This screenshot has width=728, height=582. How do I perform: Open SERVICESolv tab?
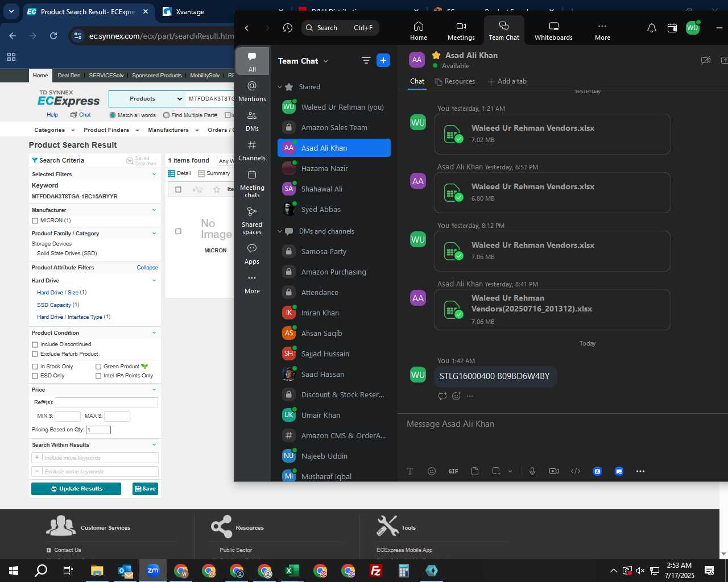point(106,76)
